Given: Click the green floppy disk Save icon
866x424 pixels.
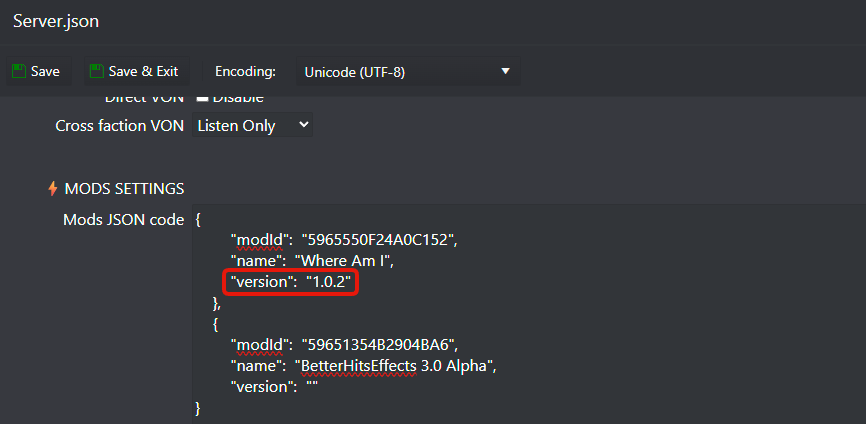Looking at the screenshot, I should (18, 71).
